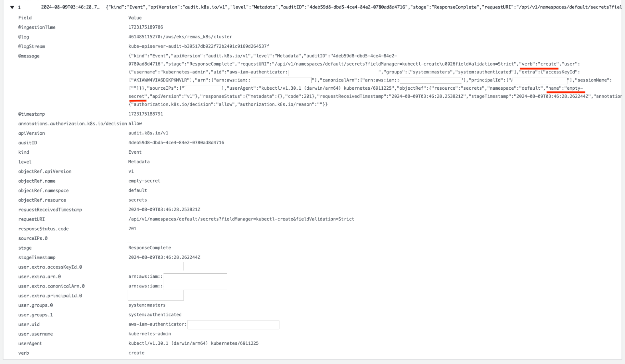Select annotations.authorization.k8s.io/decision field name
The height and width of the screenshot is (364, 625).
73,124
